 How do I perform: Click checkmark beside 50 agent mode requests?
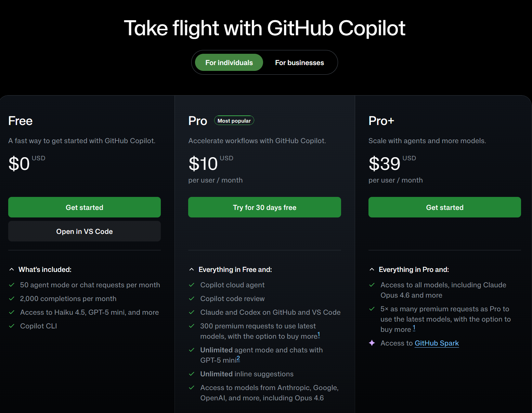[12, 285]
